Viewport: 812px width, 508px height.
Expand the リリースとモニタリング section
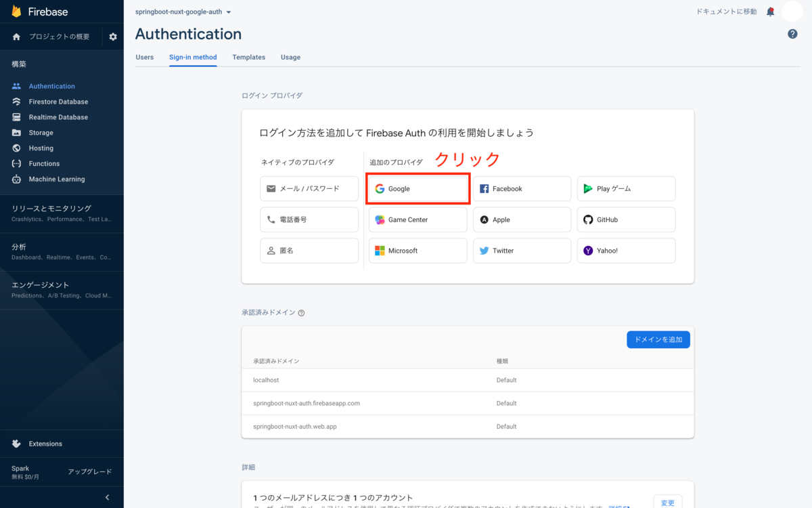(62, 213)
